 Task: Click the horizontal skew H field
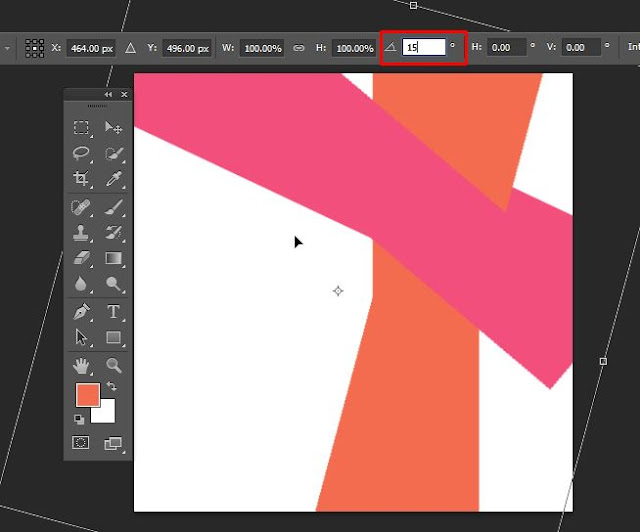[507, 47]
